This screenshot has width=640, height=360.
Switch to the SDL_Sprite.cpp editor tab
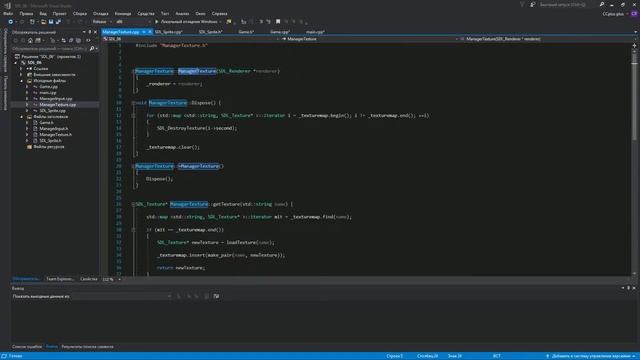click(x=169, y=32)
